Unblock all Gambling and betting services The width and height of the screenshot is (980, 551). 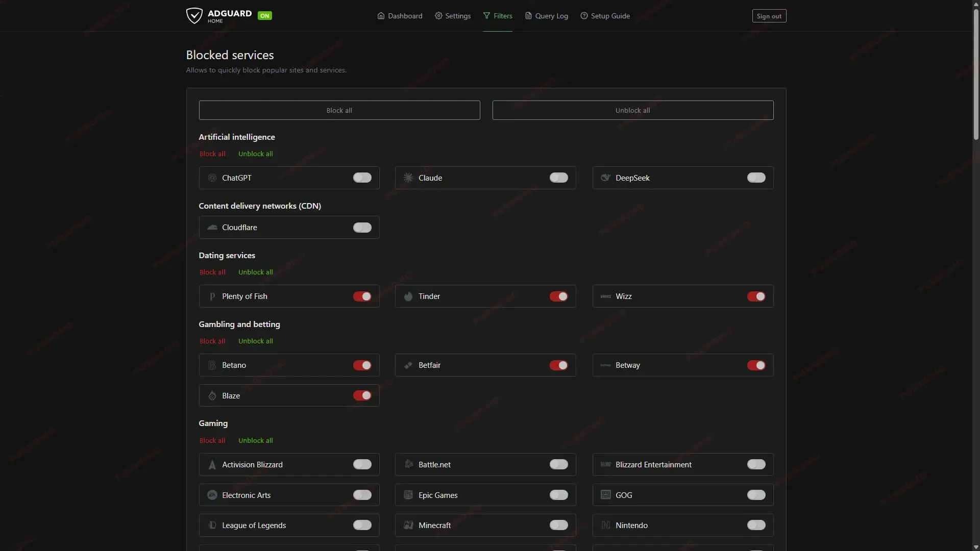pos(256,341)
